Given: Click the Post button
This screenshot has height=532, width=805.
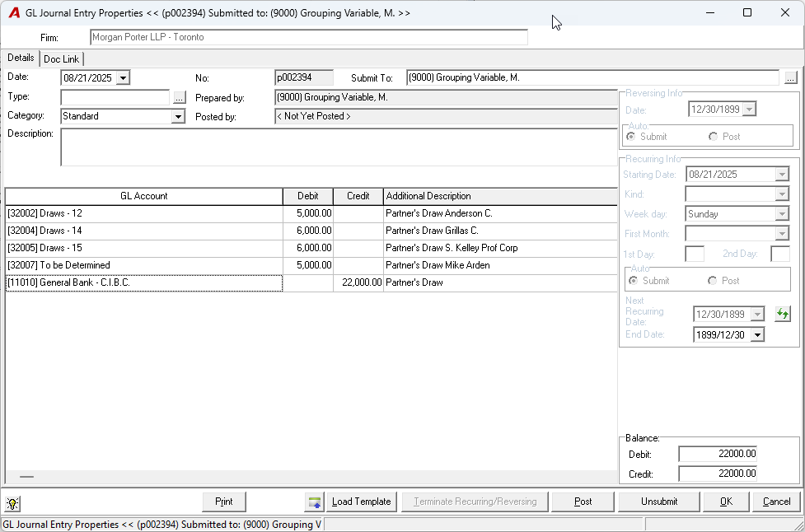Looking at the screenshot, I should tap(583, 502).
